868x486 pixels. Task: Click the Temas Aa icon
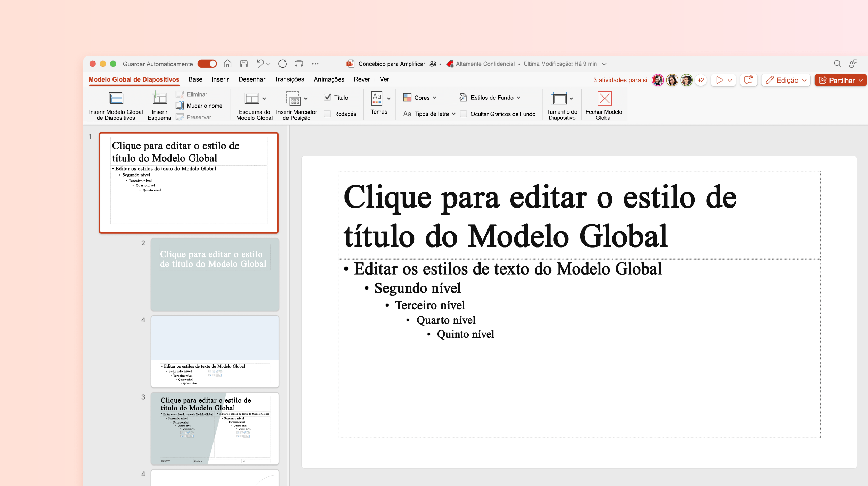377,98
